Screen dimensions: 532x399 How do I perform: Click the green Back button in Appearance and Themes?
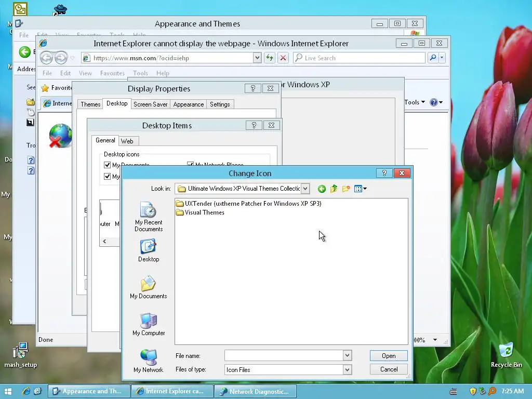[24, 52]
